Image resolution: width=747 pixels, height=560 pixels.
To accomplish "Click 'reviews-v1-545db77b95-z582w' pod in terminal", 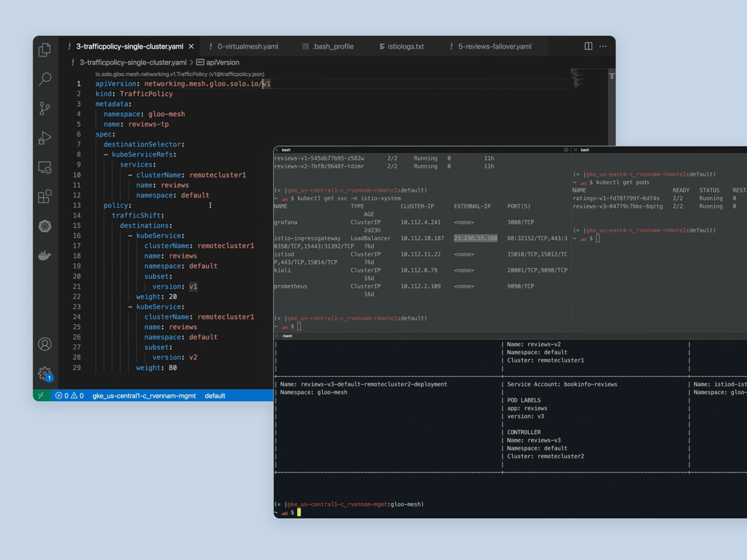I will click(319, 158).
